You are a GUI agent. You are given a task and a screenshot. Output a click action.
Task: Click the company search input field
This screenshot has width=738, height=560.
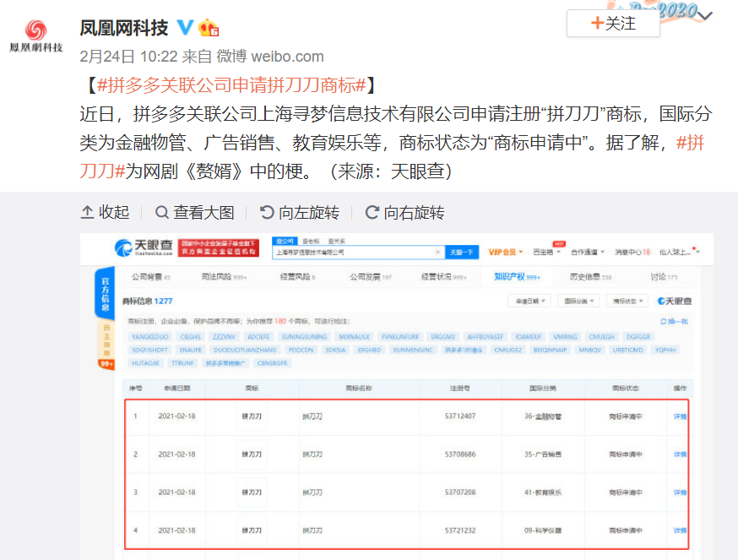pos(359,253)
